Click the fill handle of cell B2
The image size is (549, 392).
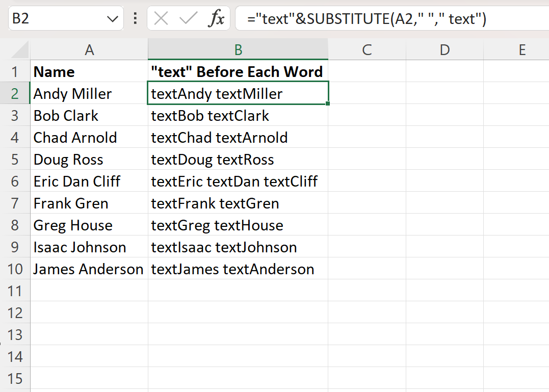328,104
